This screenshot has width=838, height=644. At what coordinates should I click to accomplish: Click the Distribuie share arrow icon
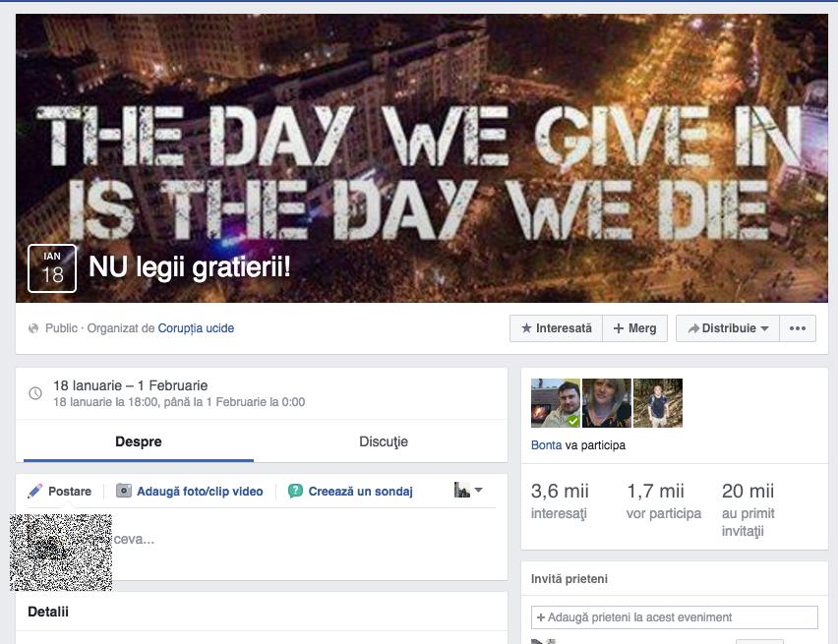point(693,328)
